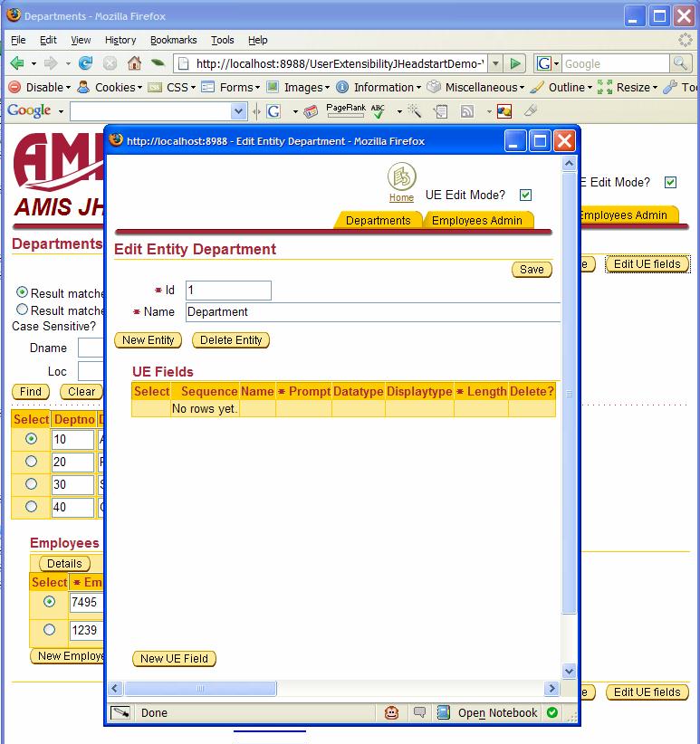
Task: Select the radio button for department 10
Action: pyautogui.click(x=32, y=439)
